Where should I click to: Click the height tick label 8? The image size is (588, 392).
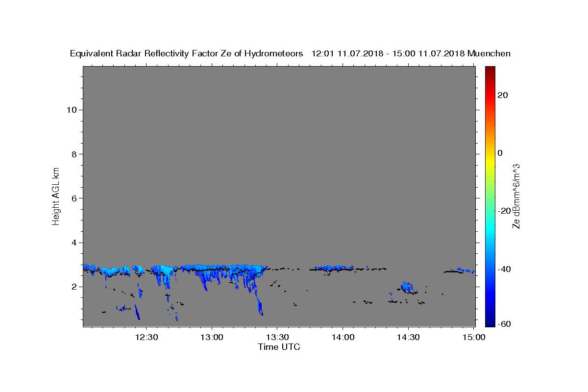74,154
